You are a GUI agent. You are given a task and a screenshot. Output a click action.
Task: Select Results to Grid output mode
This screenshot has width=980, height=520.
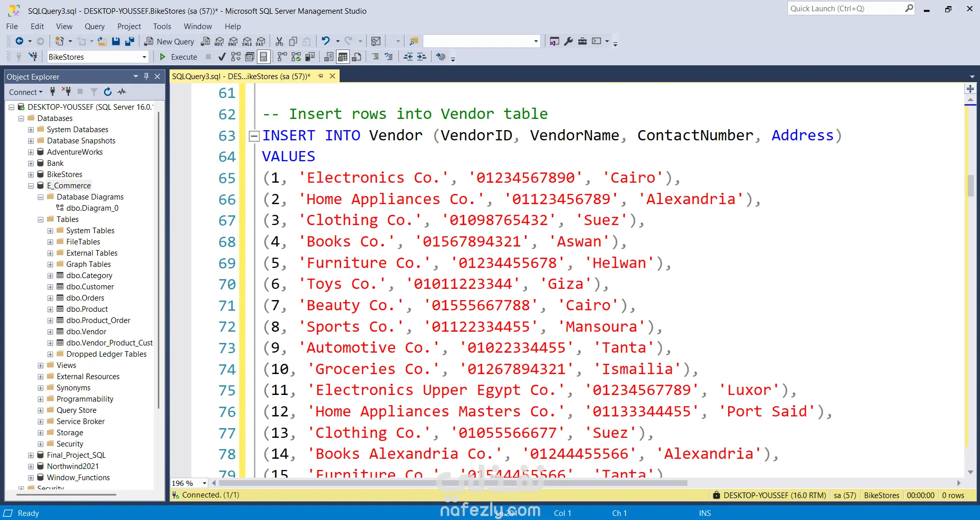pos(343,57)
